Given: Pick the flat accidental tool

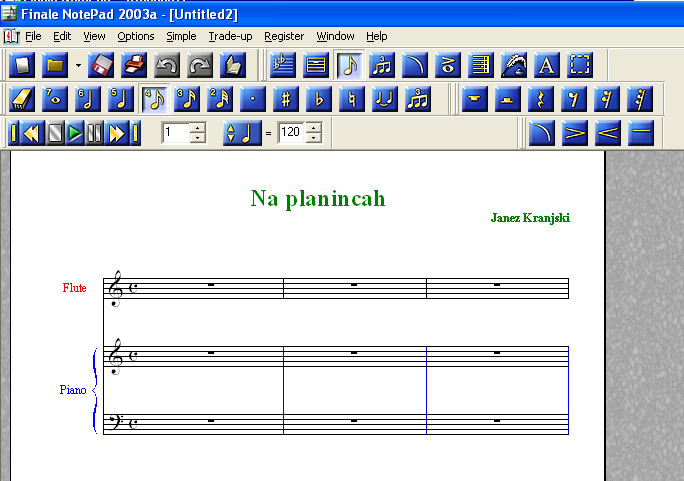Looking at the screenshot, I should coord(319,99).
